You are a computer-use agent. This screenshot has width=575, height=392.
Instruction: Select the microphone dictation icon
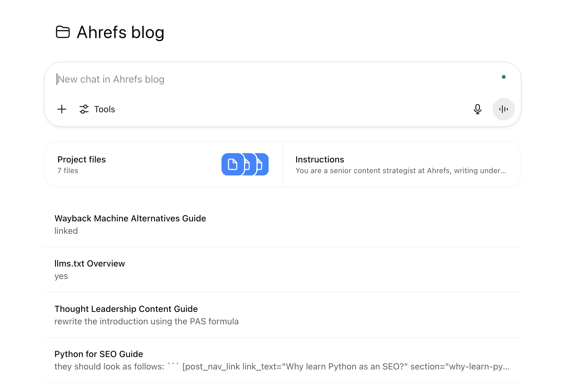coord(478,109)
